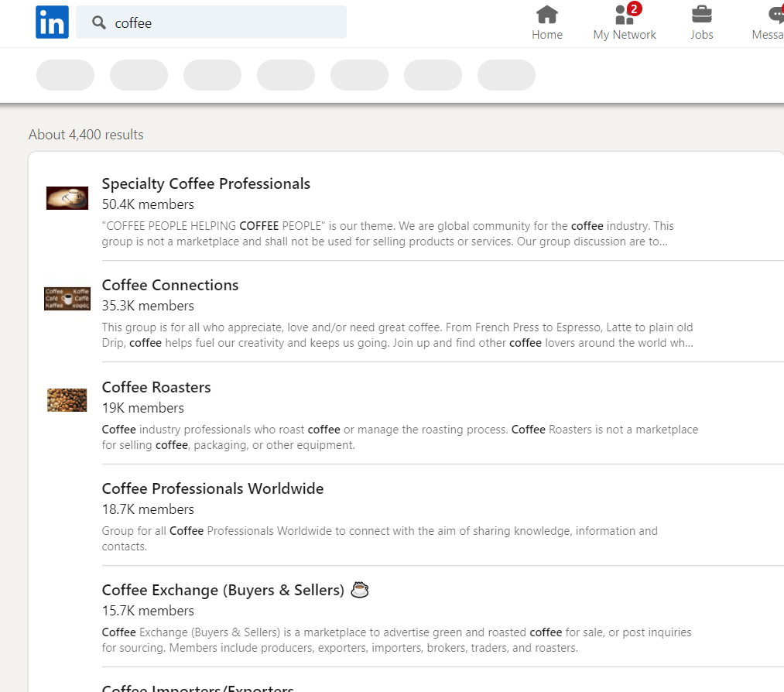Screen dimensions: 784x692
Task: Open Coffee Importers/Exporters group link
Action: (197, 687)
